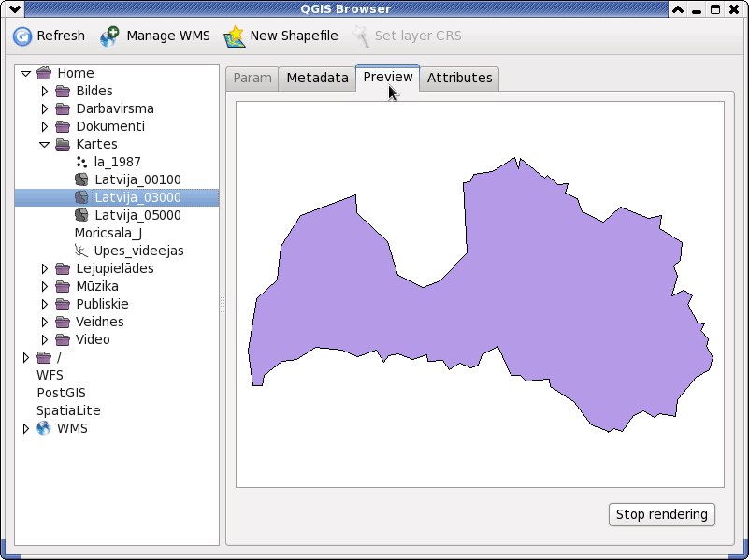Click the Stop rendering button

tap(662, 514)
